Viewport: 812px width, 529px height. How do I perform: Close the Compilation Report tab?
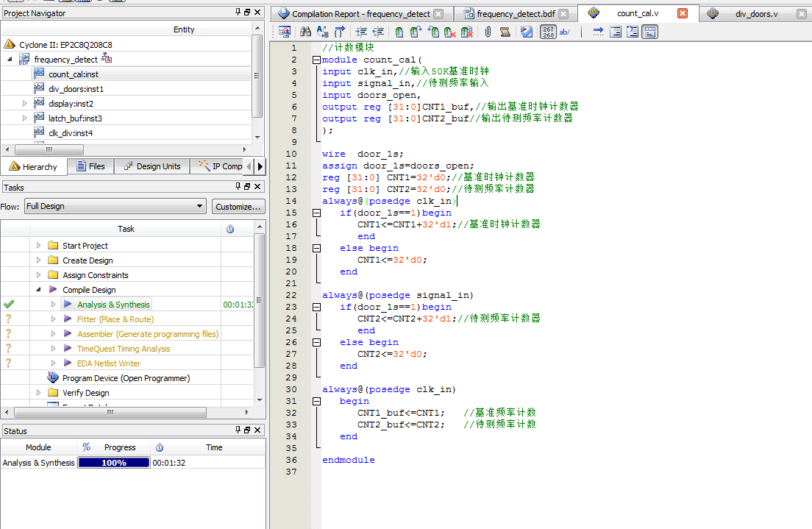pos(438,13)
